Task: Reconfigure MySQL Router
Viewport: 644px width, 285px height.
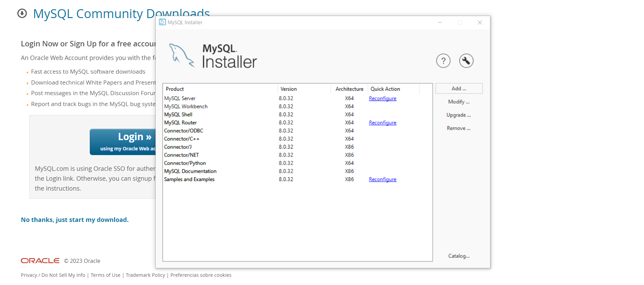Action: [383, 123]
